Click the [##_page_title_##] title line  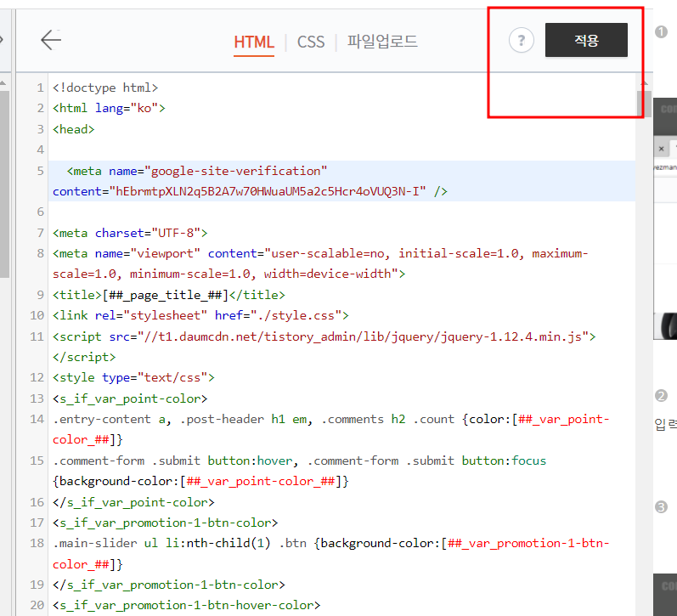point(169,295)
